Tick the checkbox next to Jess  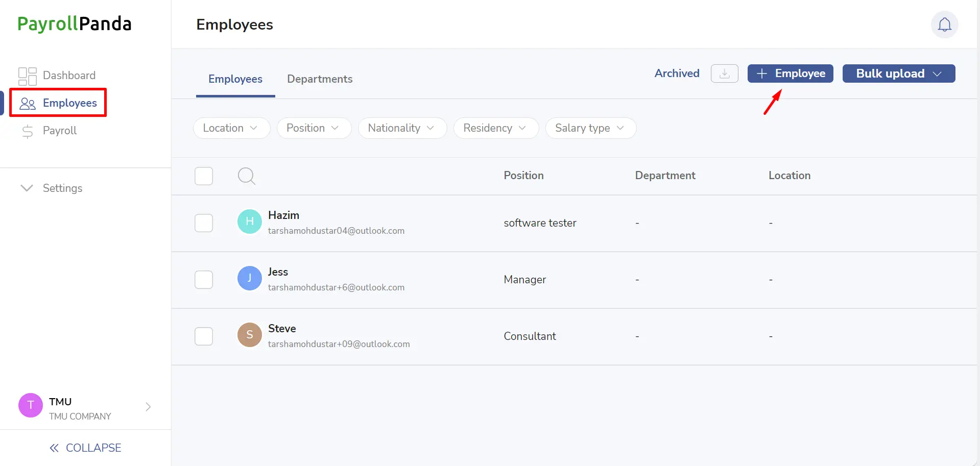(204, 280)
